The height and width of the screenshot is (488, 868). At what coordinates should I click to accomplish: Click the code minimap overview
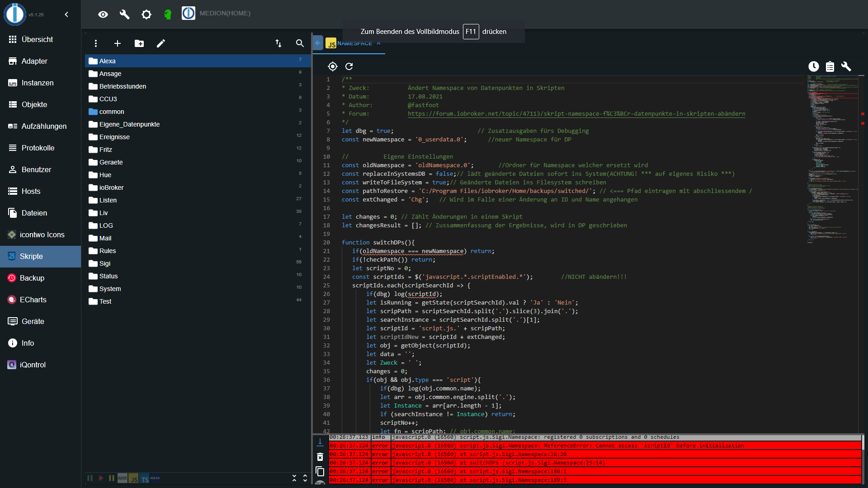point(833,160)
